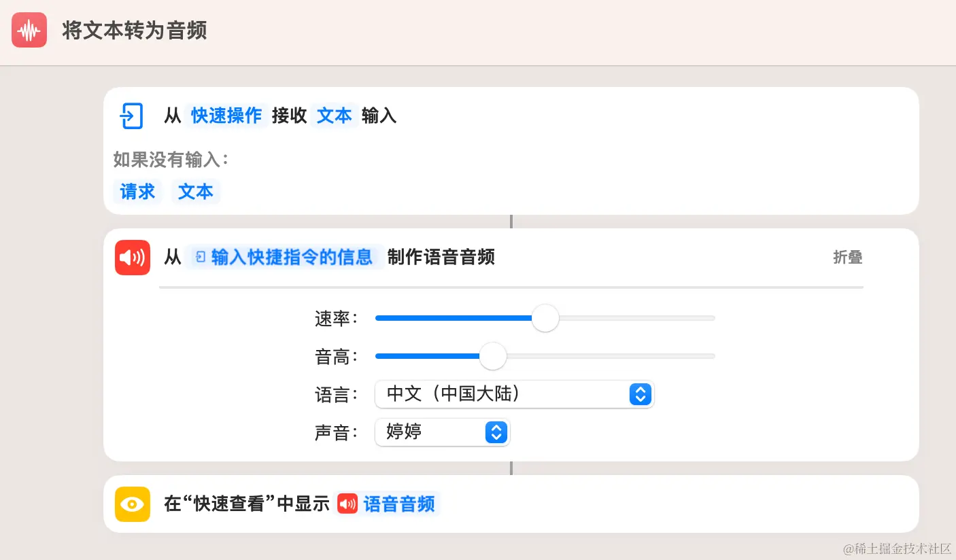The height and width of the screenshot is (560, 956).
Task: Open the 声音 dropdown set to 婷婷
Action: pyautogui.click(x=442, y=432)
